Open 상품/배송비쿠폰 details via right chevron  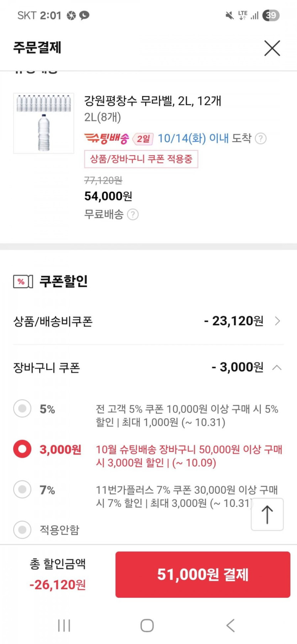(278, 321)
